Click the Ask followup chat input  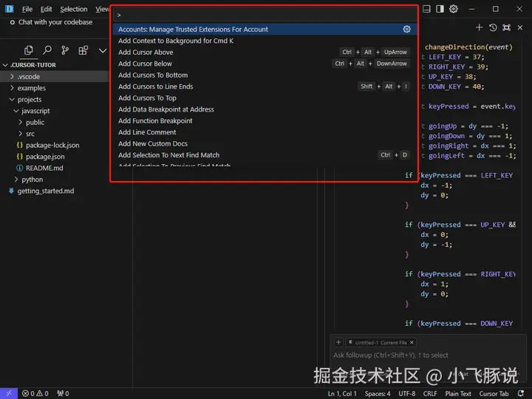[x=391, y=355]
